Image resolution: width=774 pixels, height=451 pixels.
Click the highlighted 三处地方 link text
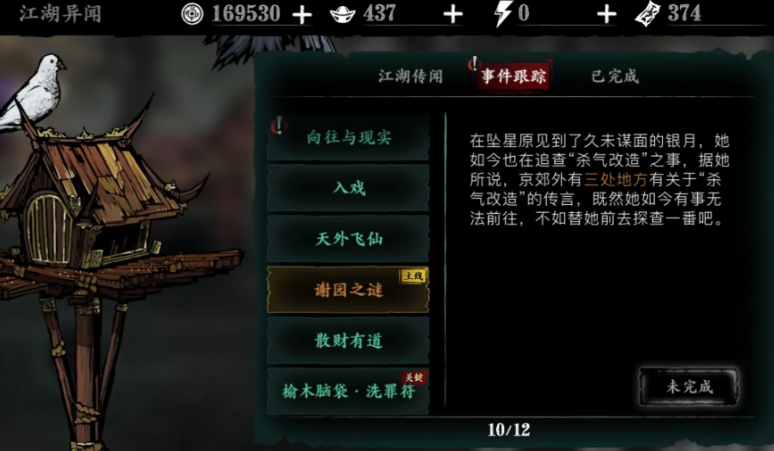616,179
